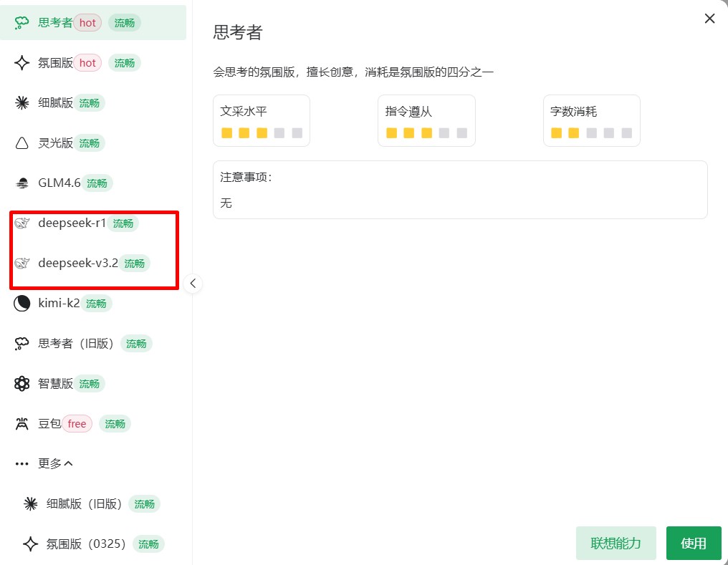Image resolution: width=728 pixels, height=565 pixels.
Task: Click the 联想能力 button
Action: (616, 543)
